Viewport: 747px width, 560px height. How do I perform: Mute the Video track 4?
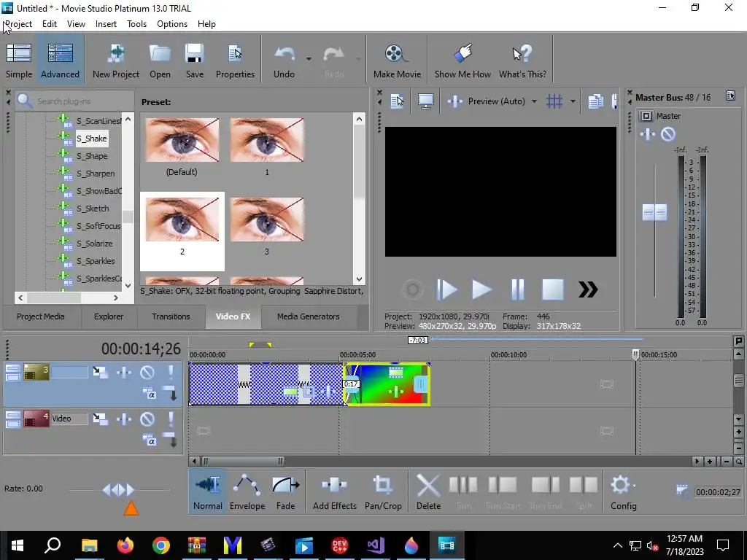(147, 419)
